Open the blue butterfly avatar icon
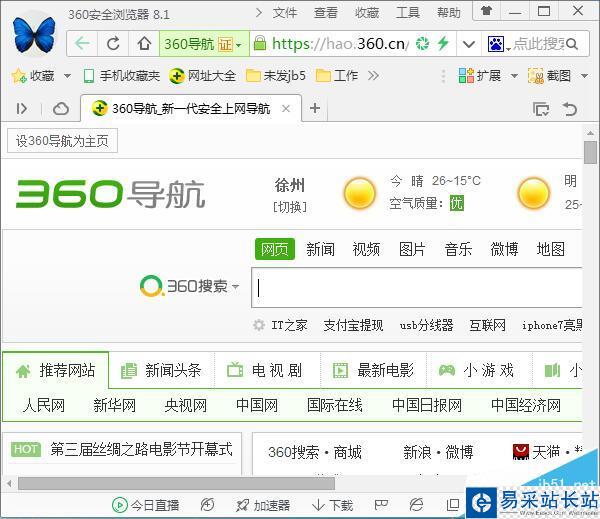 click(x=34, y=34)
